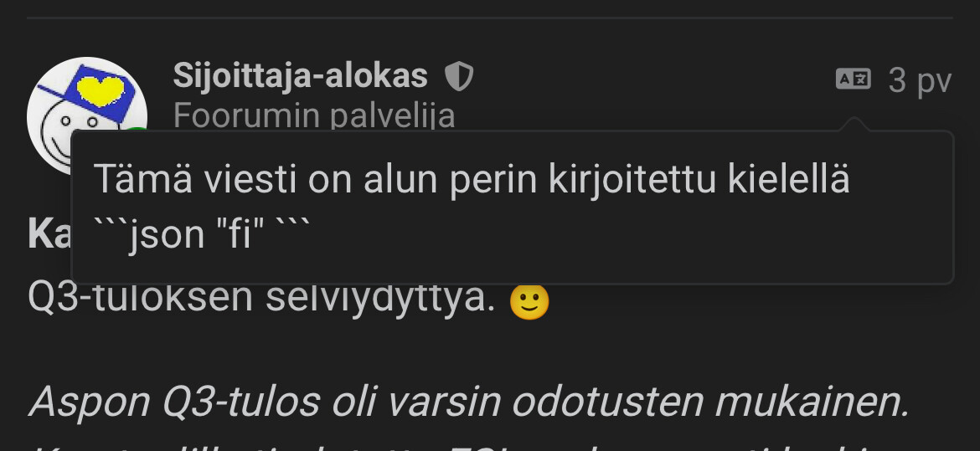
Task: Click the slightly smiling face emoji
Action: [529, 301]
